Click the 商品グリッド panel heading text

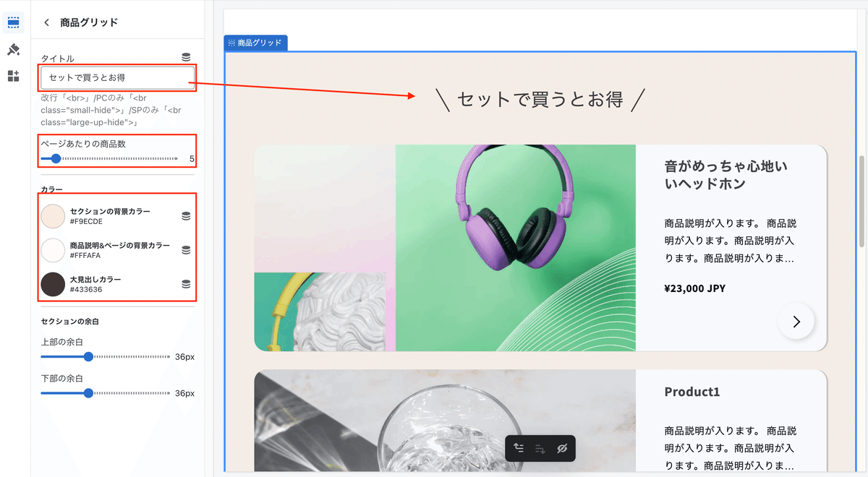(89, 22)
